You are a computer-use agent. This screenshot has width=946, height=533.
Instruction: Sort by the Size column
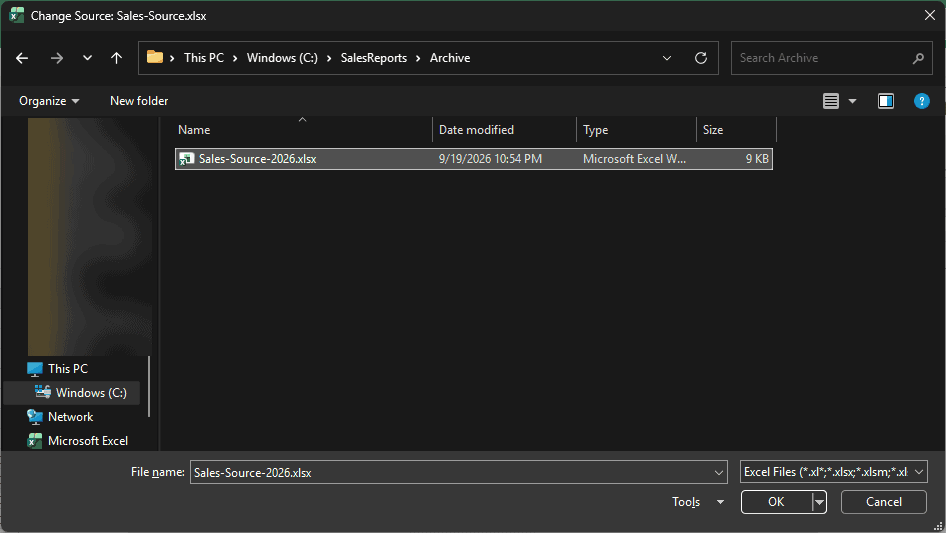pos(736,130)
